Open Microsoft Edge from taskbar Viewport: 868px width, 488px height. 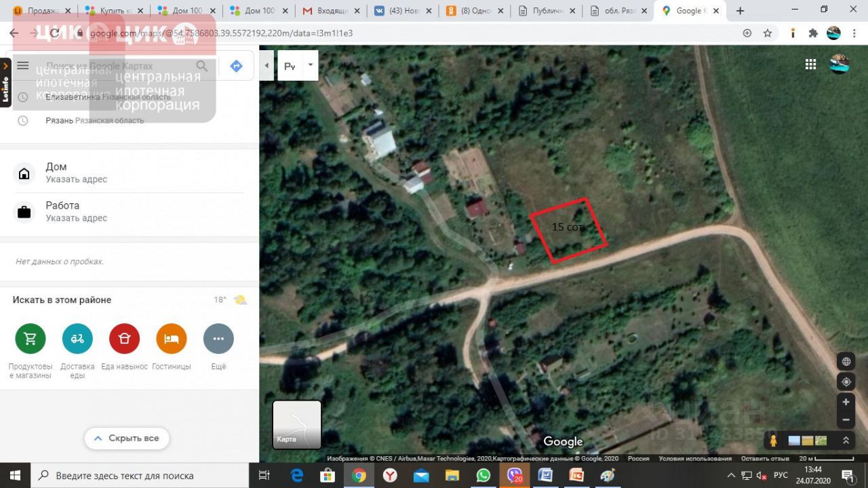[x=297, y=475]
